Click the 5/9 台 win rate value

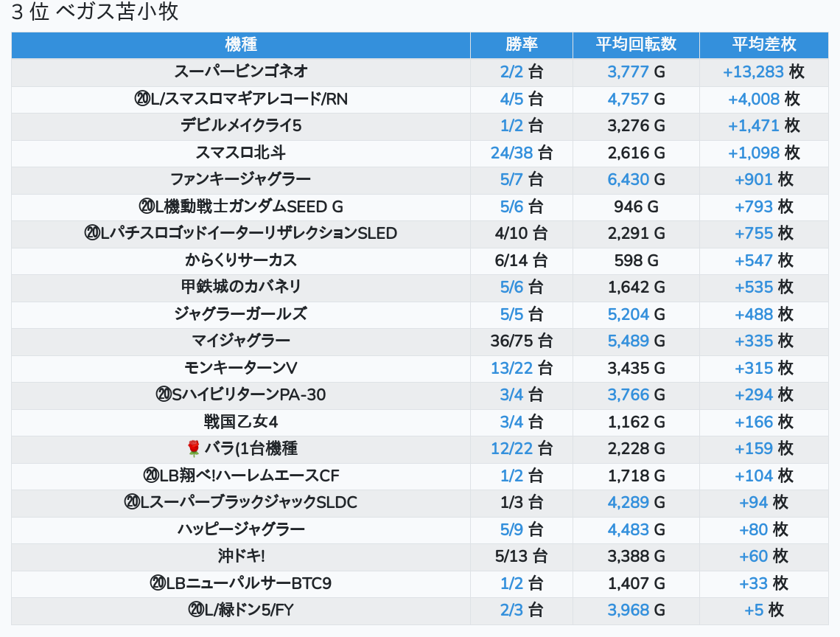(x=521, y=529)
